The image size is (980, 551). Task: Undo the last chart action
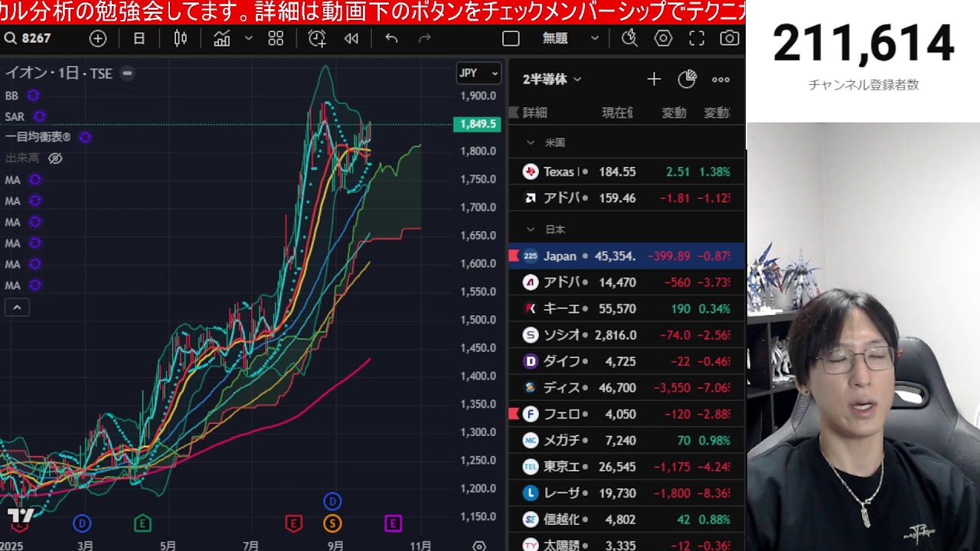(x=391, y=38)
